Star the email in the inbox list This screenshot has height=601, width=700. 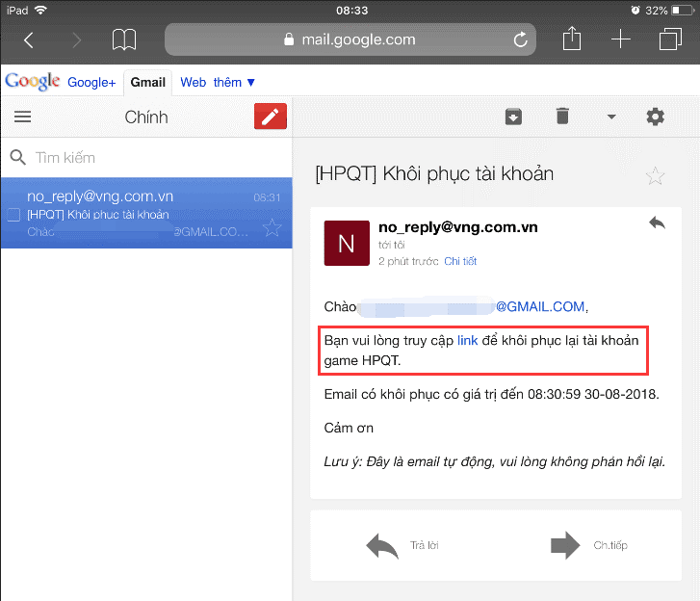(272, 227)
